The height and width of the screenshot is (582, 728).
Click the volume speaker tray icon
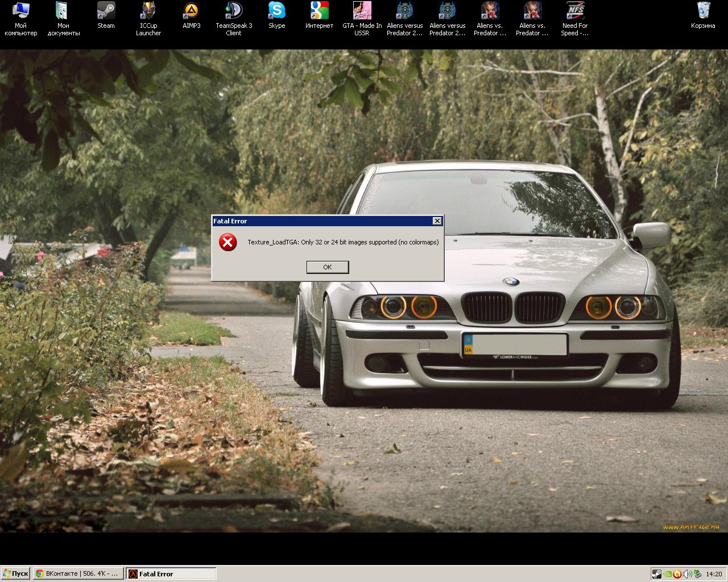coord(687,574)
